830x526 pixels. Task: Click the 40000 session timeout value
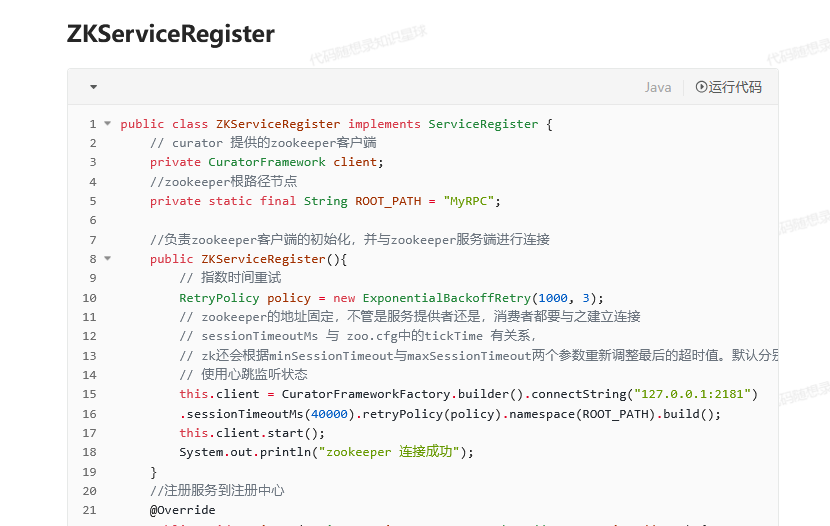(x=329, y=414)
